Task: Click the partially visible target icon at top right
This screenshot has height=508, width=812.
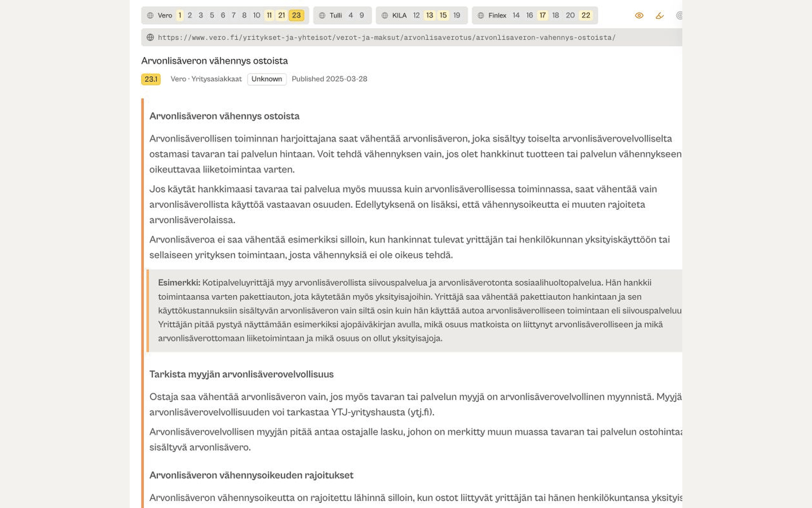Action: 679,16
